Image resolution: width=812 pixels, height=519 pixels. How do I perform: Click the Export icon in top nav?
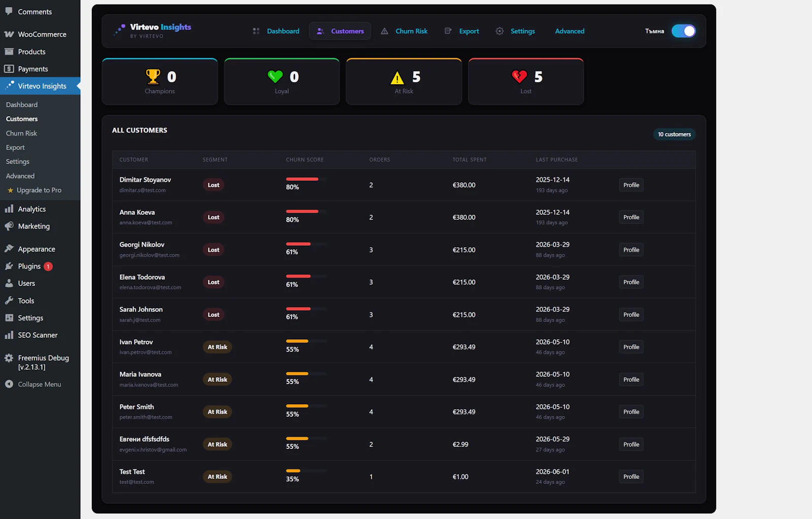click(x=448, y=31)
